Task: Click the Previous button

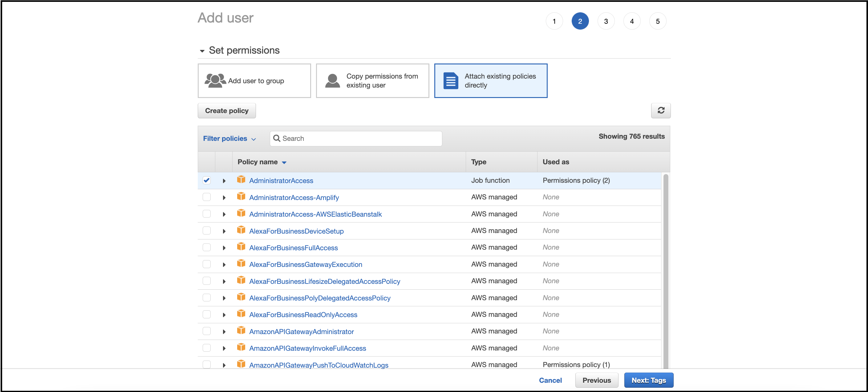Action: 596,380
